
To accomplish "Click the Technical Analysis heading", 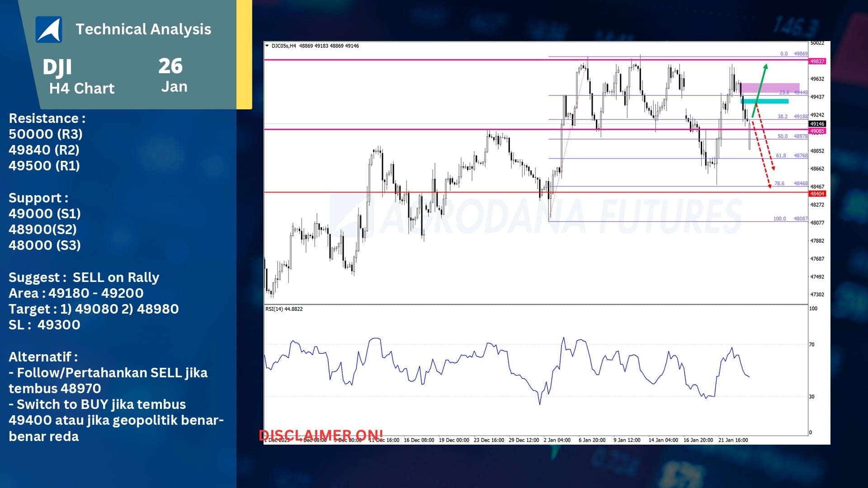I will tap(143, 29).
